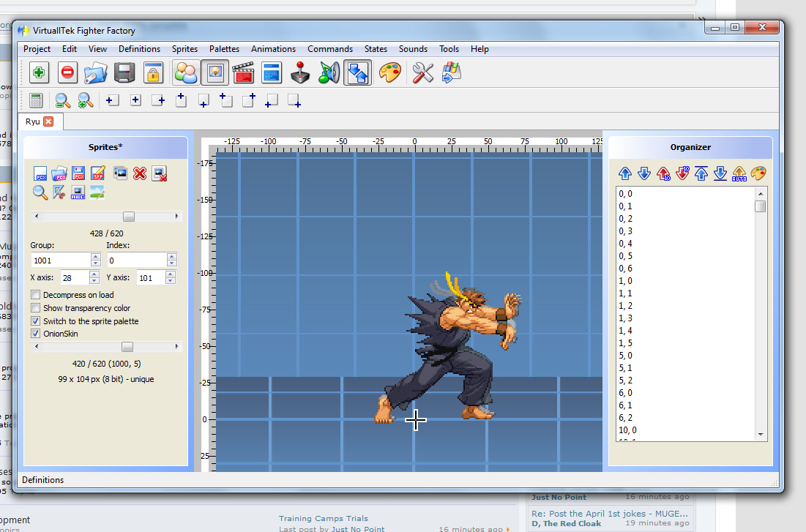
Task: Click the X axis spinner arrows
Action: (x=94, y=278)
